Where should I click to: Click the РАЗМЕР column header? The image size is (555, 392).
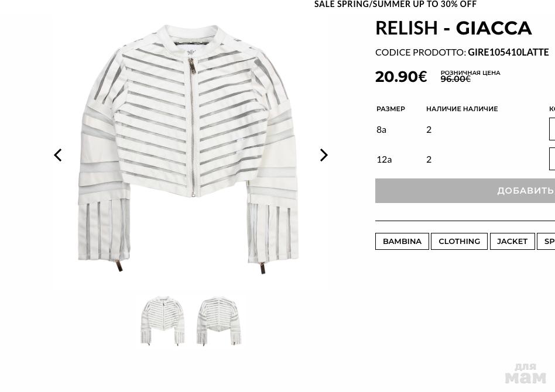(x=390, y=109)
